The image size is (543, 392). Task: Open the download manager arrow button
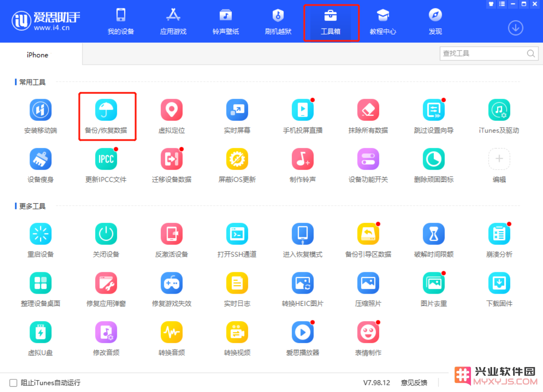[515, 28]
